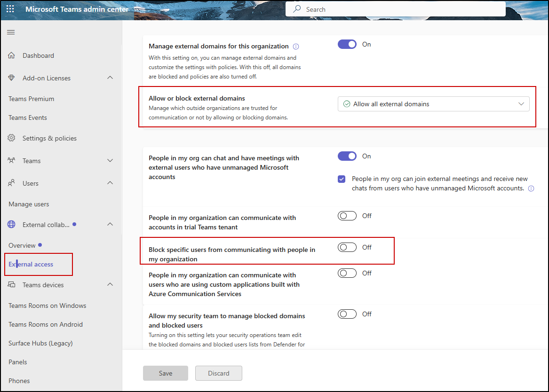Enable security team manage blocked domains toggle
Viewport: 549px width, 392px height.
point(347,314)
